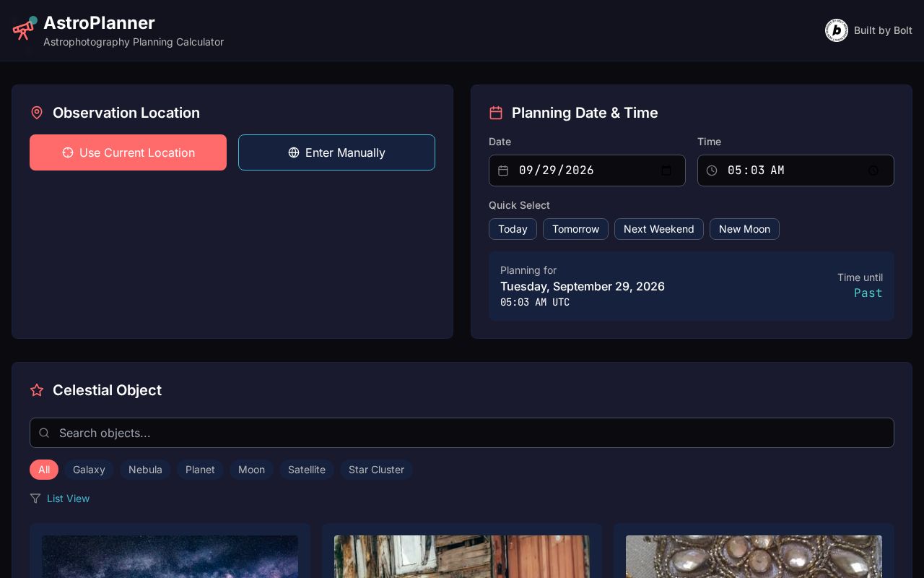Switch to List View
The image size is (924, 578).
(x=68, y=499)
